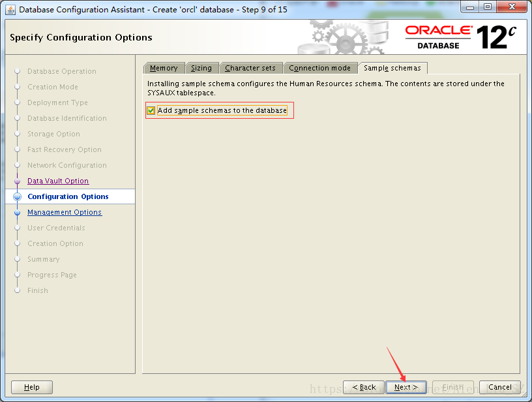Open the Character sets tab
532x402 pixels.
pos(250,68)
